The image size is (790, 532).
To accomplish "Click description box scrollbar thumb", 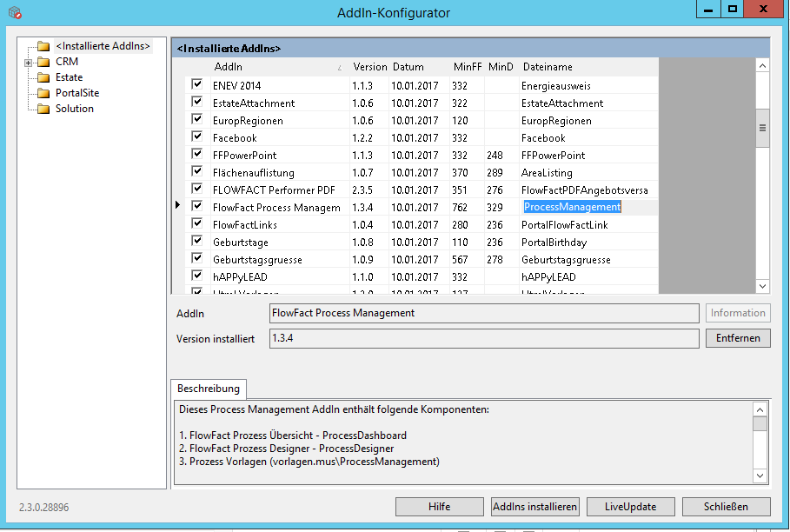I will click(760, 423).
